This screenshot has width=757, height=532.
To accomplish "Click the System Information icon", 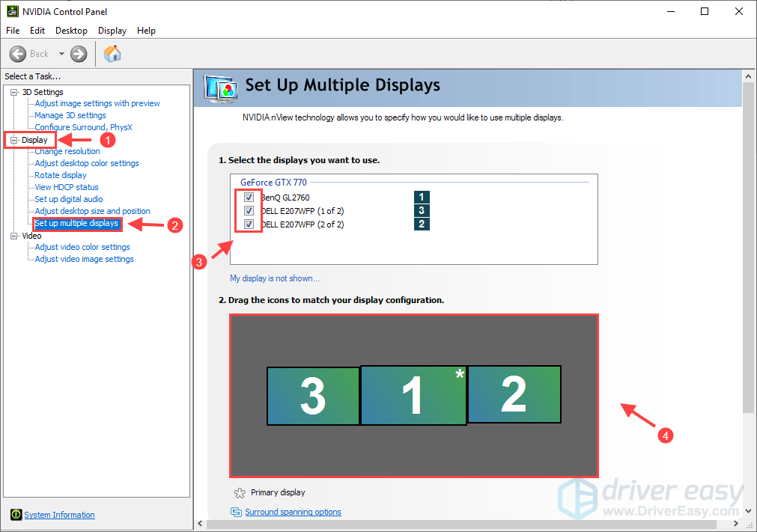I will click(16, 515).
